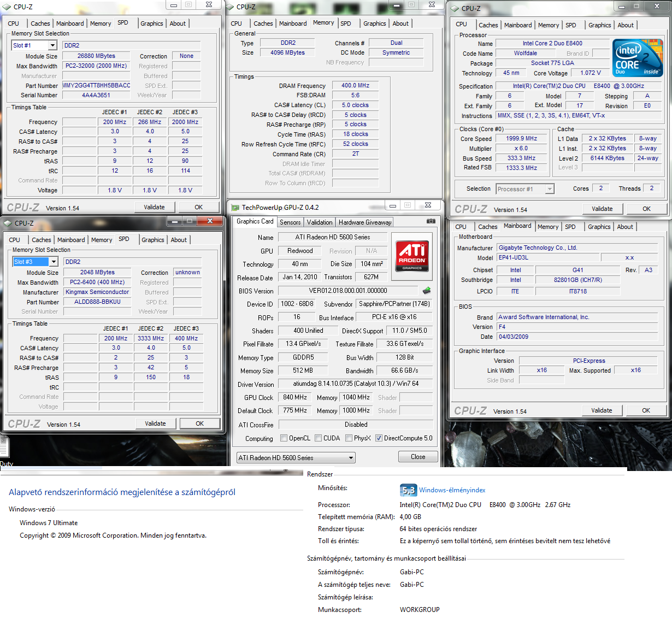This screenshot has width=672, height=624.
Task: Click the Award Software International BIOS brand field
Action: pyautogui.click(x=577, y=317)
